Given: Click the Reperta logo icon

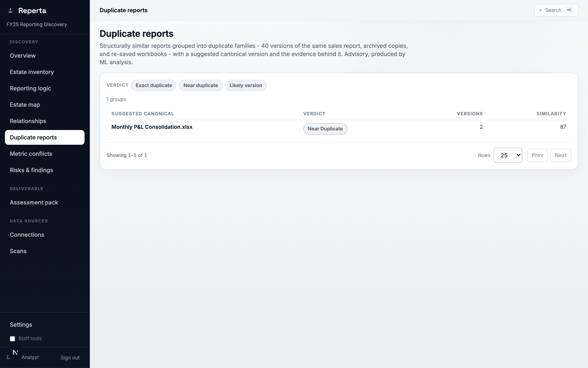Looking at the screenshot, I should coord(10,11).
